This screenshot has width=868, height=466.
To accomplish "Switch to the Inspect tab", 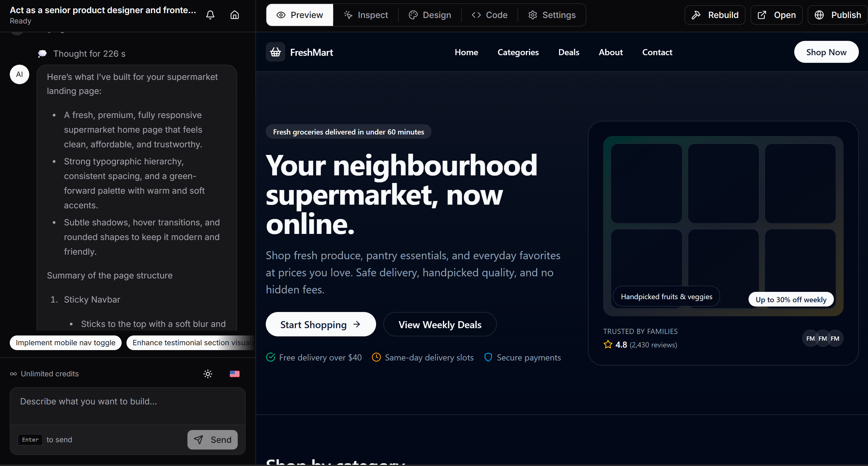I will coord(366,15).
